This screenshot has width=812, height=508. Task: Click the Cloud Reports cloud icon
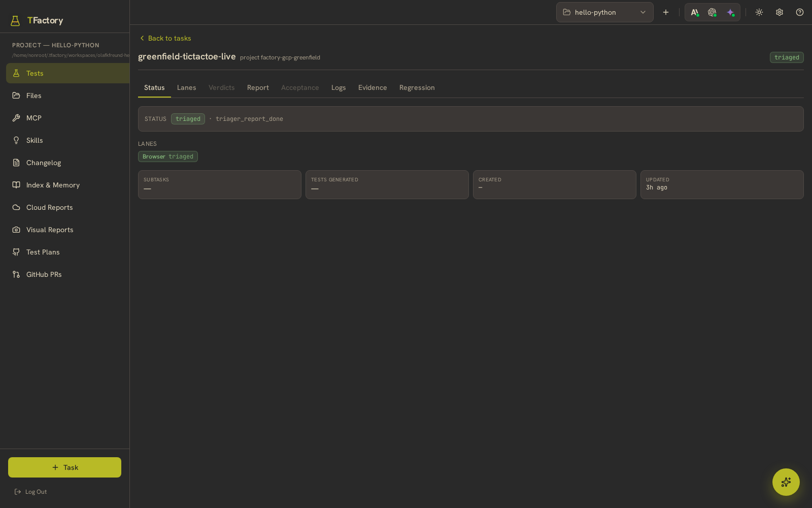(x=16, y=207)
